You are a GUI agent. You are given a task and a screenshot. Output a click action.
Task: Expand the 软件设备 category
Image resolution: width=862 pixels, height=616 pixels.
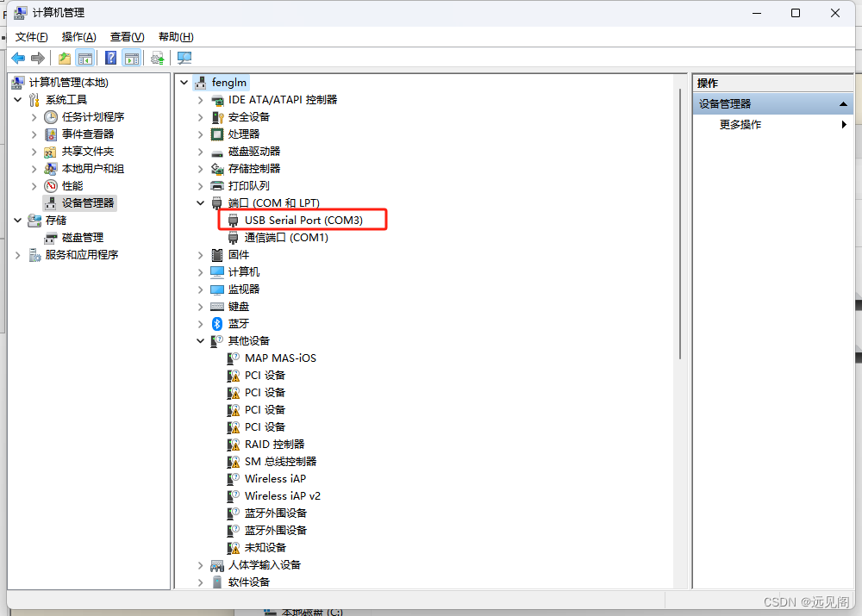coord(201,582)
